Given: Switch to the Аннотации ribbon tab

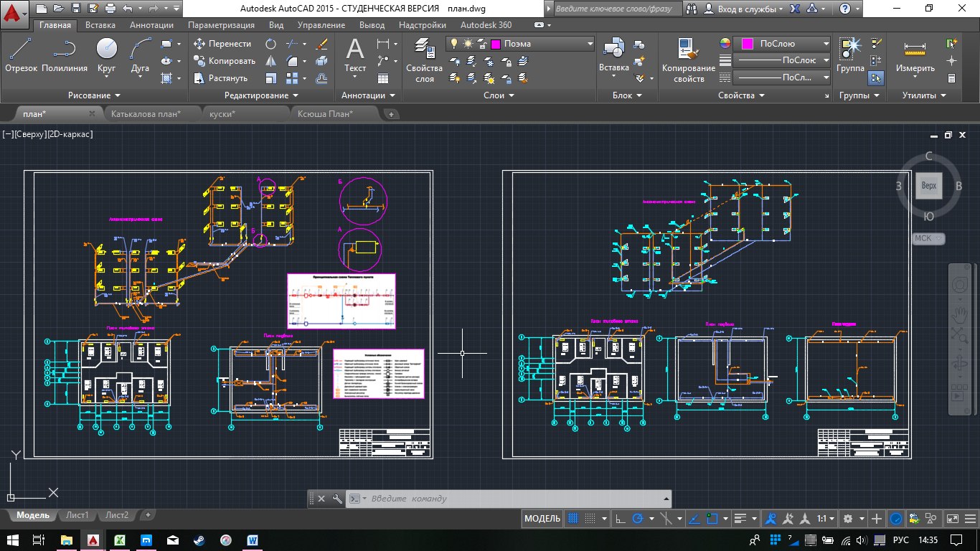Looking at the screenshot, I should [x=151, y=25].
